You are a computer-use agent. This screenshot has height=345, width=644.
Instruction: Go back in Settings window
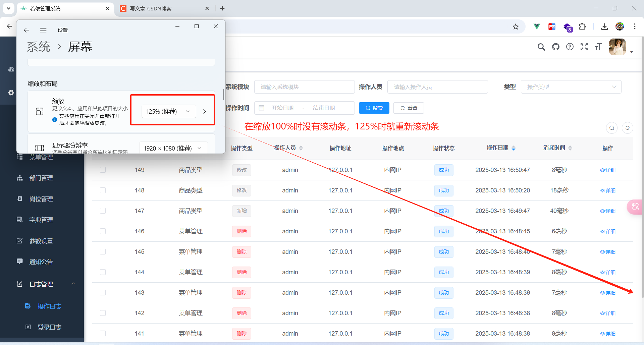click(26, 30)
